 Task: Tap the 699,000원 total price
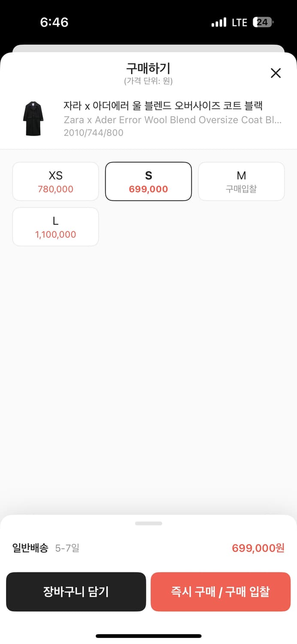[258, 548]
